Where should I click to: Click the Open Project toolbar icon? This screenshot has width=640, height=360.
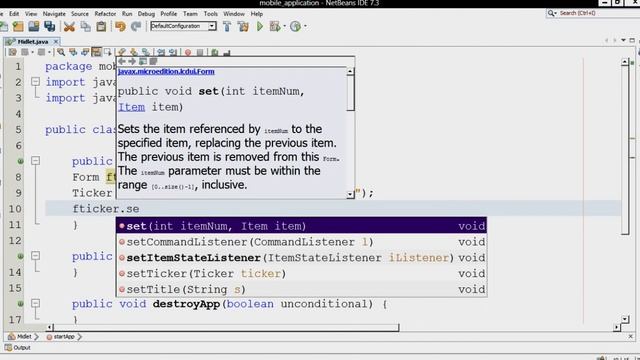34,27
